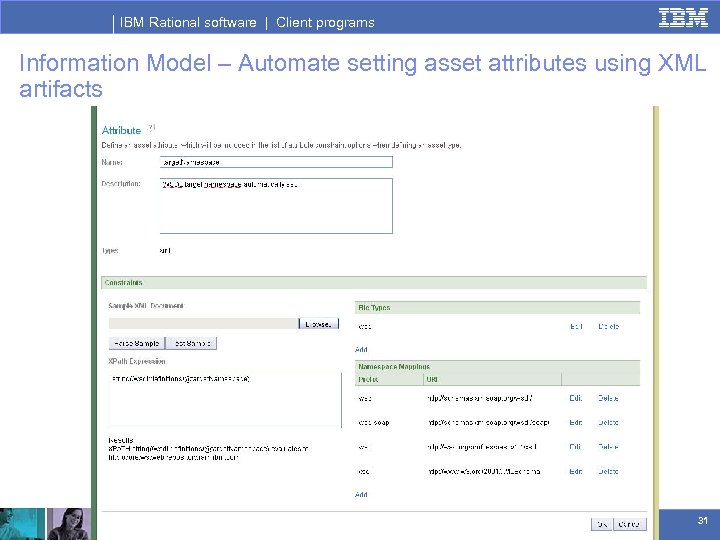
Task: Add a new namespace mapping
Action: 361,494
